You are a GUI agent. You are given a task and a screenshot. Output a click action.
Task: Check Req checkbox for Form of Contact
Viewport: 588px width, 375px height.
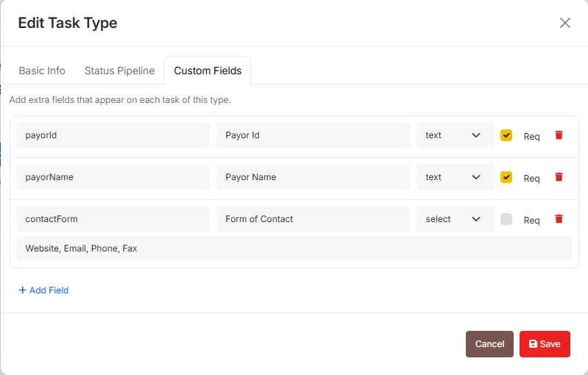(506, 219)
